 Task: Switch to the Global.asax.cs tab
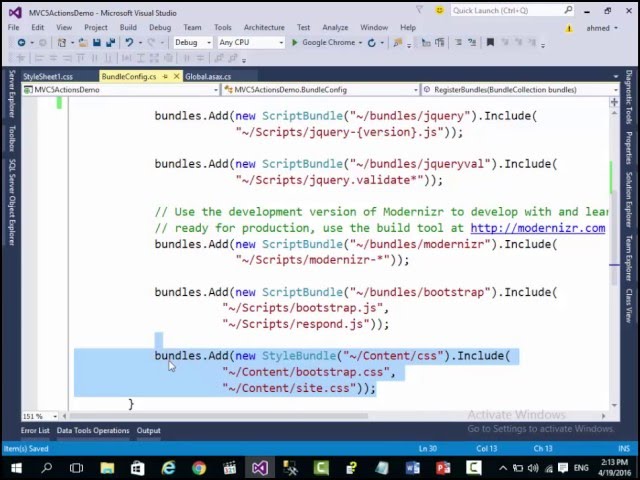tap(208, 76)
